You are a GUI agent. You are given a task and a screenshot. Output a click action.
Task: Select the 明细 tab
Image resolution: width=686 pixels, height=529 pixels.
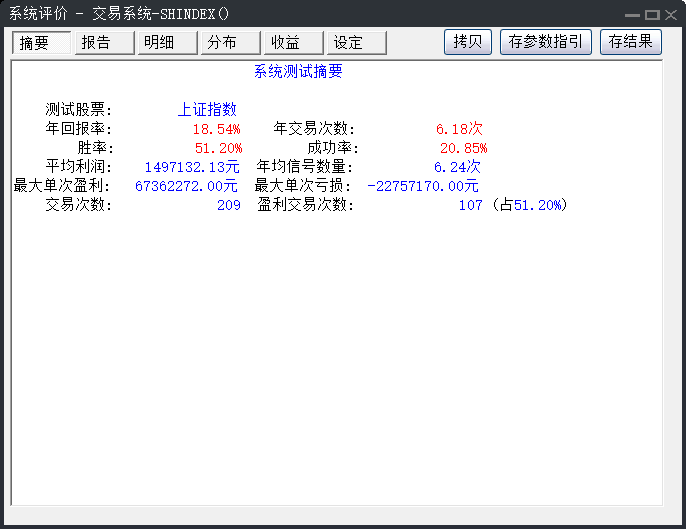165,43
